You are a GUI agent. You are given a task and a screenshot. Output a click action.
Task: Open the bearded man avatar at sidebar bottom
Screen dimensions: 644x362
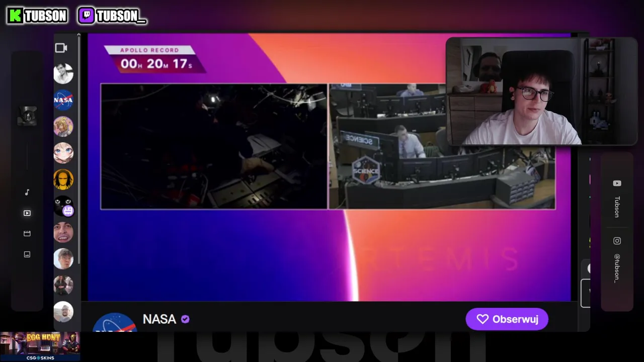point(63,312)
